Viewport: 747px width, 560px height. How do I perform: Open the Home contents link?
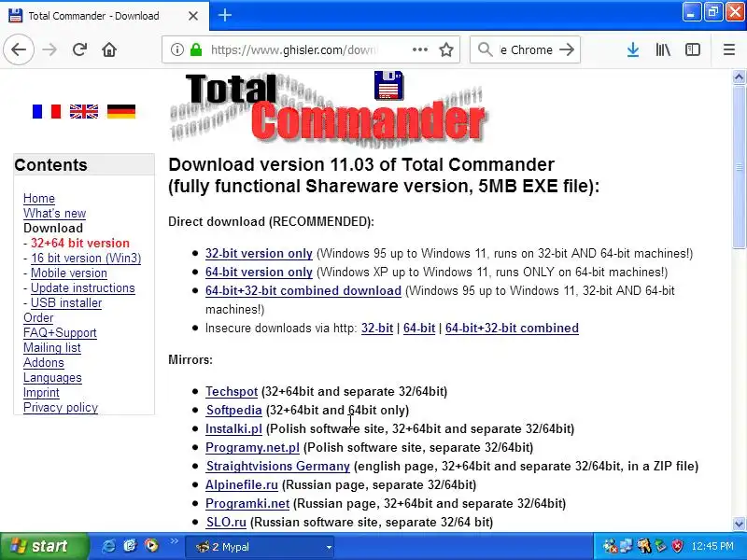coord(39,198)
